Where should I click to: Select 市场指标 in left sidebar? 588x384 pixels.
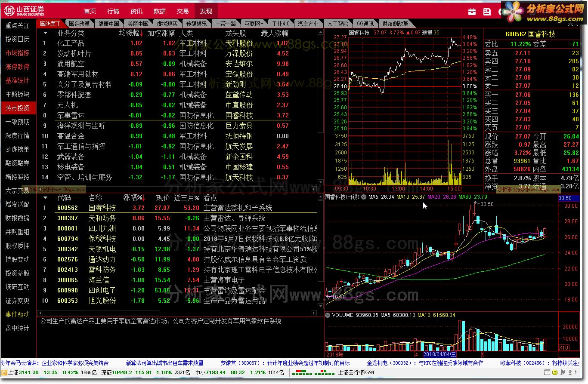click(x=18, y=53)
